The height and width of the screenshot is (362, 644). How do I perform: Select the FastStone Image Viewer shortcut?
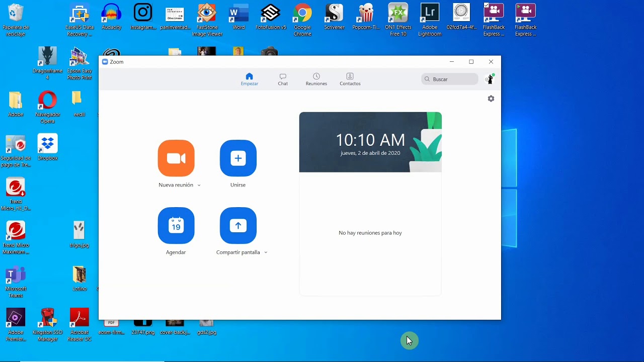[207, 21]
